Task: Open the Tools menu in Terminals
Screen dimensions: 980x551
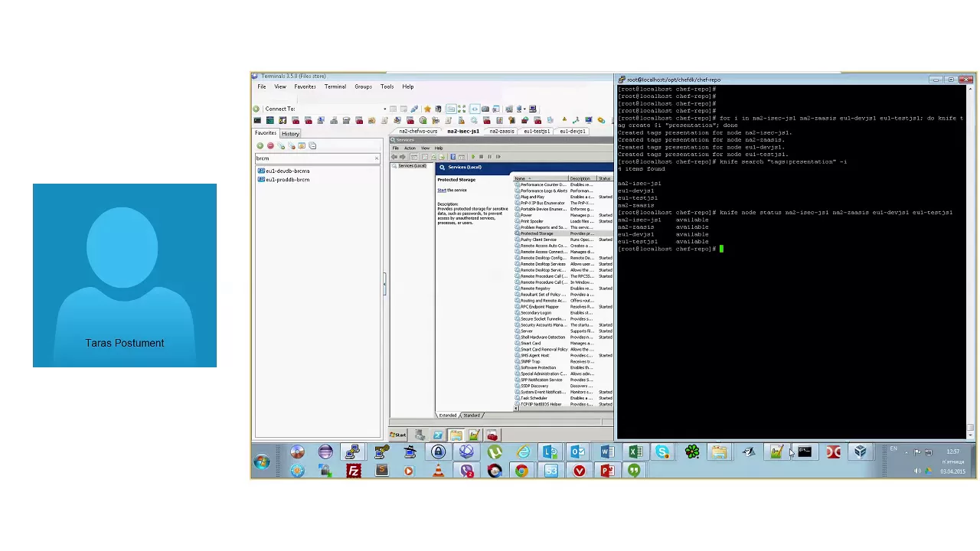Action: click(387, 86)
